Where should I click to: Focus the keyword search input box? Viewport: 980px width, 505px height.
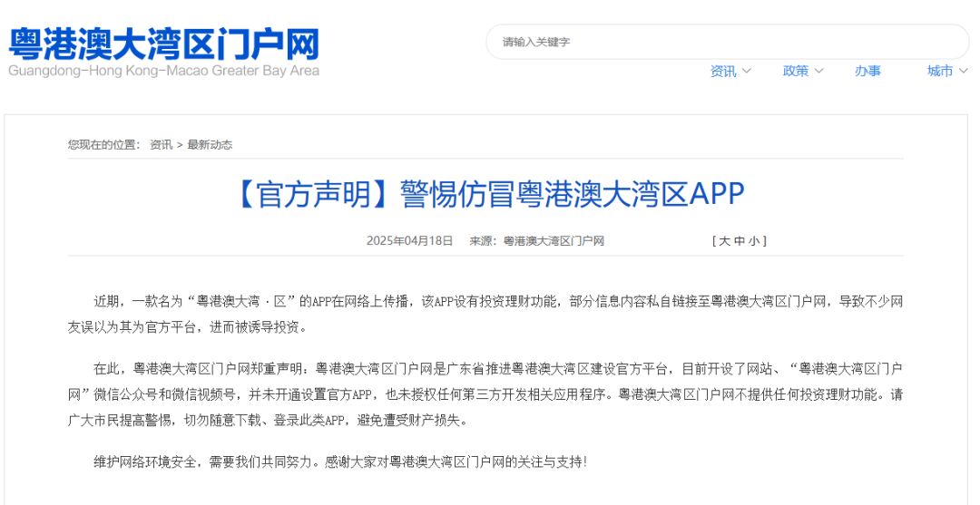point(726,42)
